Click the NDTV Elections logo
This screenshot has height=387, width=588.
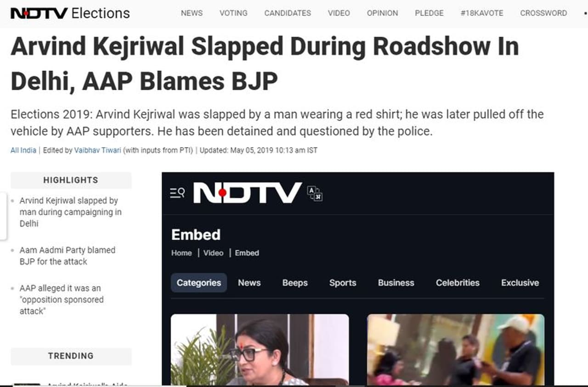(x=70, y=13)
